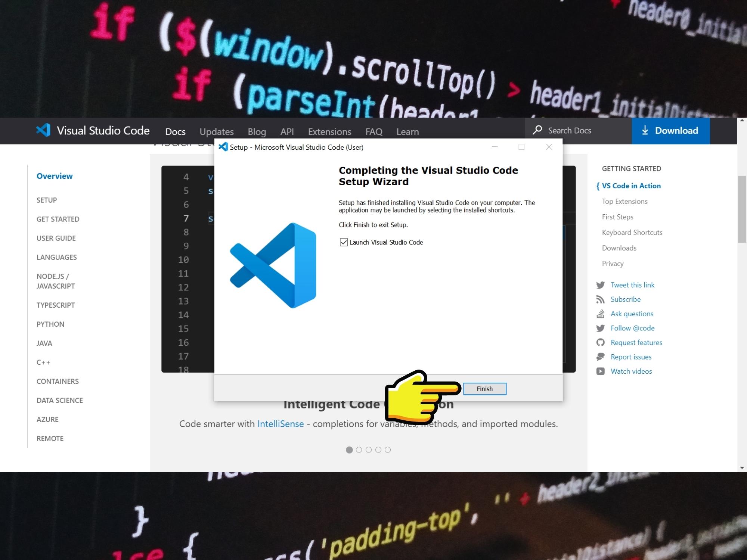The height and width of the screenshot is (560, 747).
Task: Minimize the Setup wizard window
Action: click(x=495, y=147)
